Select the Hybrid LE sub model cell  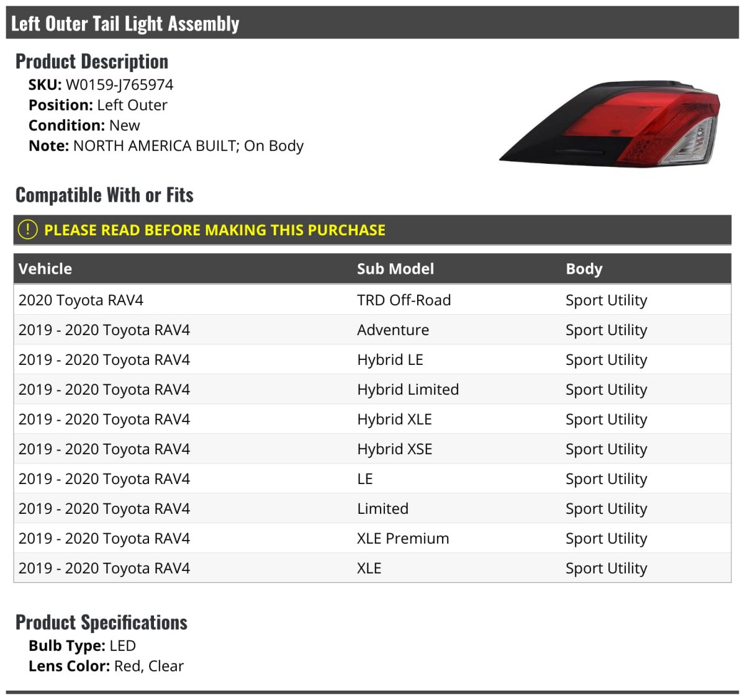[x=390, y=360]
